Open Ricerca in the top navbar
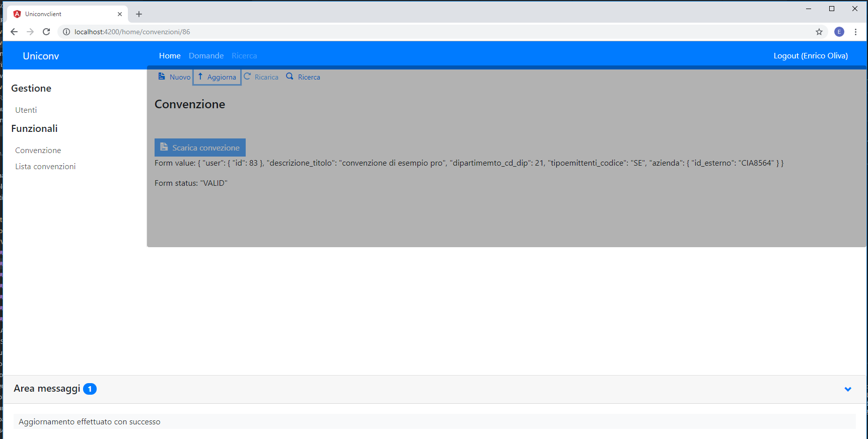Screen dimensions: 868x439 [244, 56]
